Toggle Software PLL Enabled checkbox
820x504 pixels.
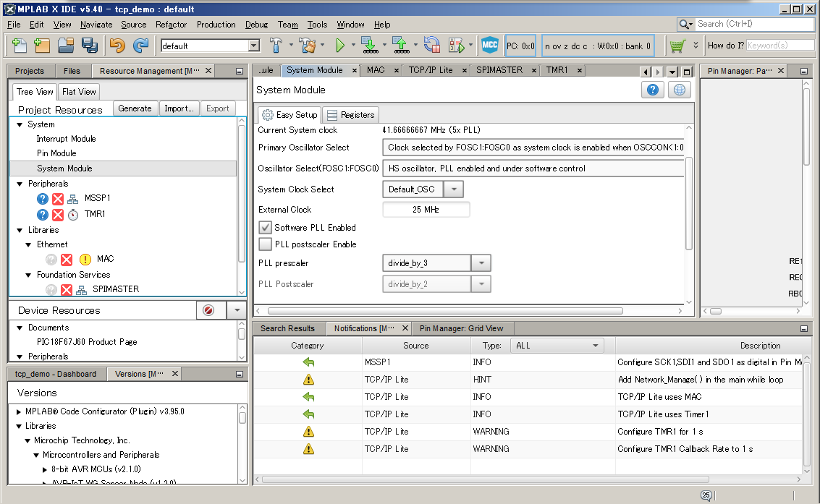coord(266,228)
